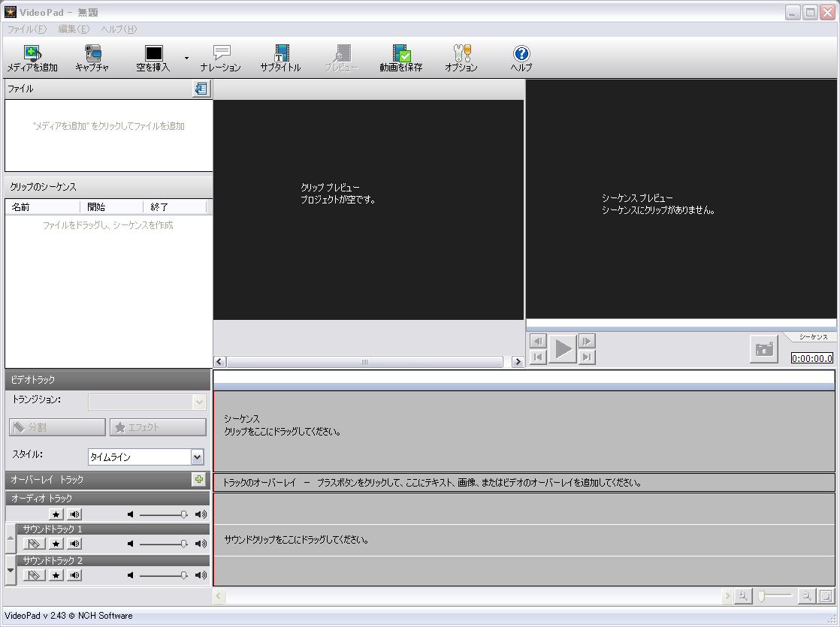Click the 終了 column header
The height and width of the screenshot is (627, 840).
pyautogui.click(x=174, y=207)
